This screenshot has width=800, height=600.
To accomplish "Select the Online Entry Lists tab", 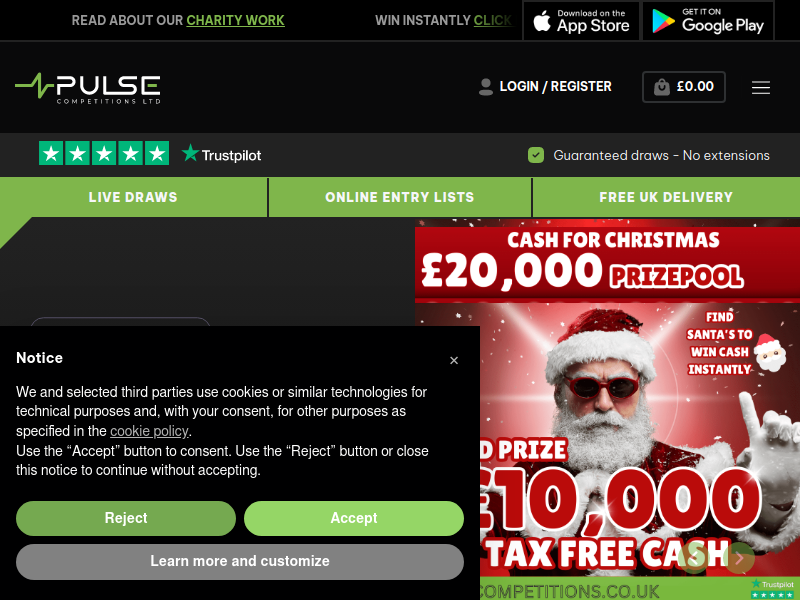I will click(399, 197).
